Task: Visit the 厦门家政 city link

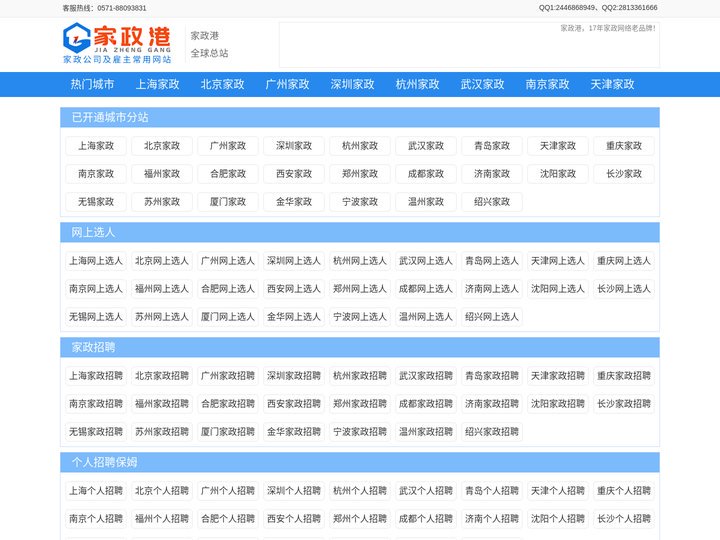Action: point(228,202)
